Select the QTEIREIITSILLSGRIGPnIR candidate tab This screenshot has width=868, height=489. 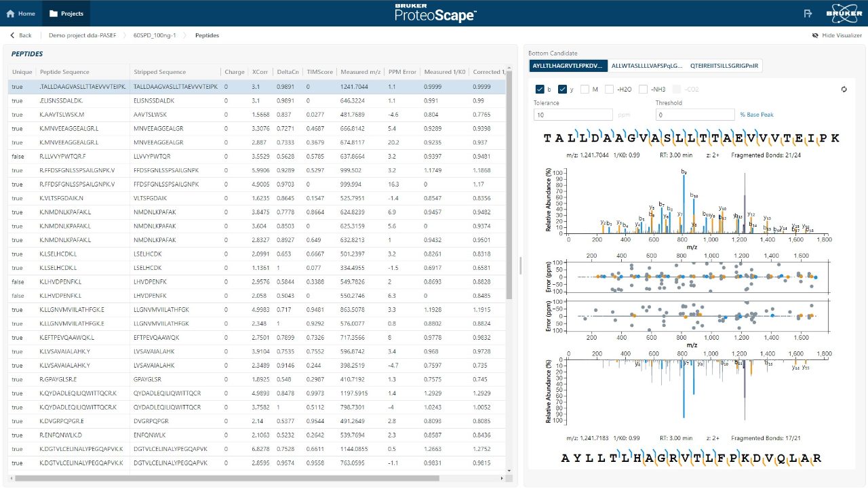(x=724, y=66)
